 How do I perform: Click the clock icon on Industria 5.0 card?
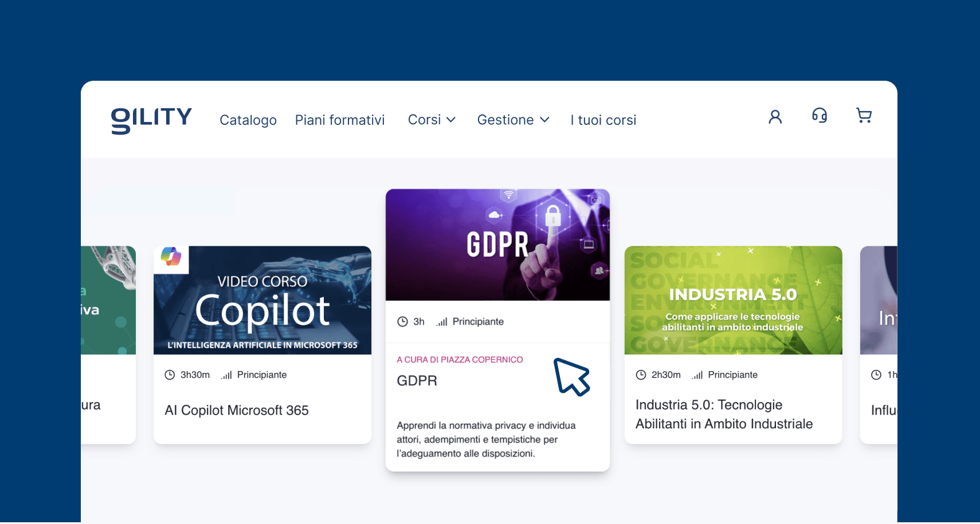click(641, 375)
